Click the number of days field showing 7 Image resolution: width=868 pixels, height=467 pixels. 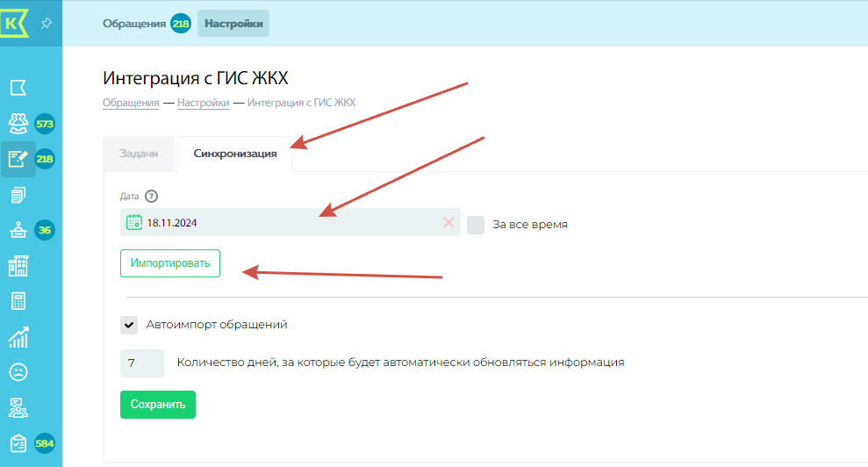click(x=141, y=363)
